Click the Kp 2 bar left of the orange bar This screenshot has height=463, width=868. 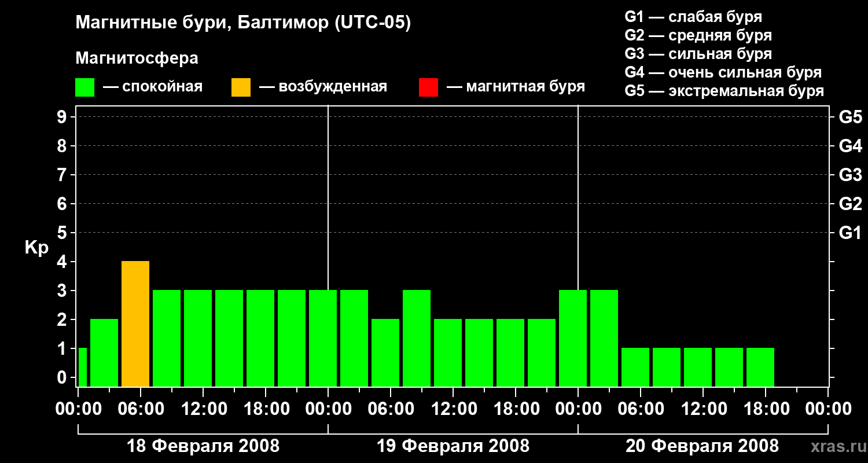[104, 352]
